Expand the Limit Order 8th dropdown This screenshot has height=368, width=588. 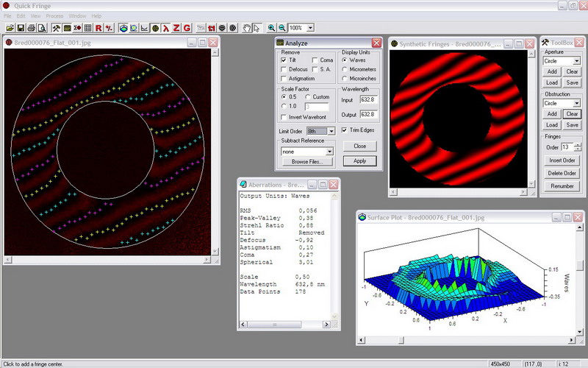[x=331, y=131]
